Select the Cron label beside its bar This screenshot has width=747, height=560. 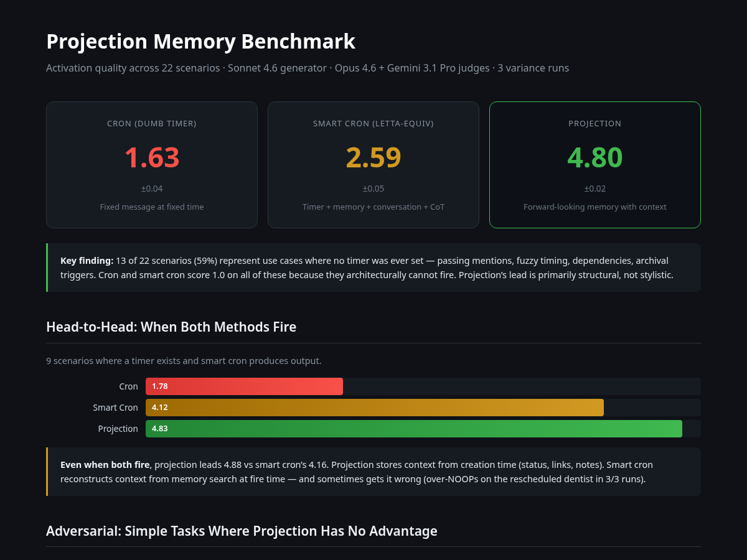coord(128,386)
